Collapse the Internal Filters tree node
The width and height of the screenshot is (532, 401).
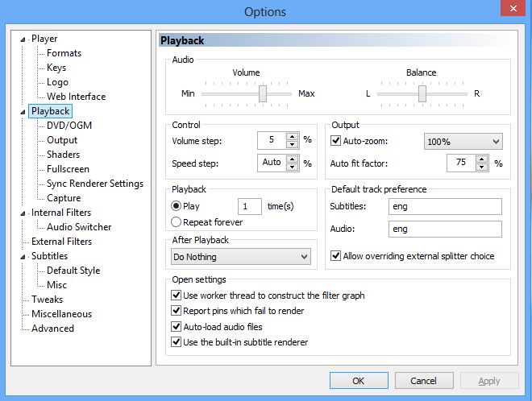click(x=25, y=213)
